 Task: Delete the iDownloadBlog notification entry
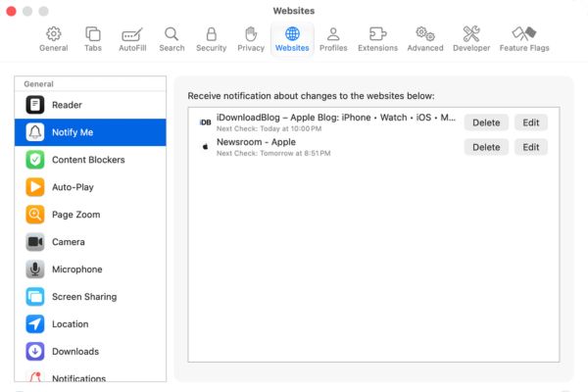point(486,122)
